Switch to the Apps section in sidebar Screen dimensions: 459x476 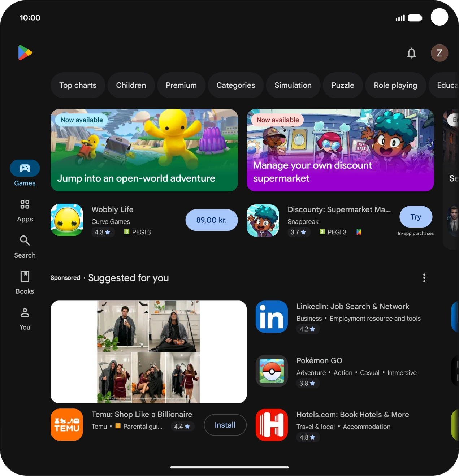25,211
